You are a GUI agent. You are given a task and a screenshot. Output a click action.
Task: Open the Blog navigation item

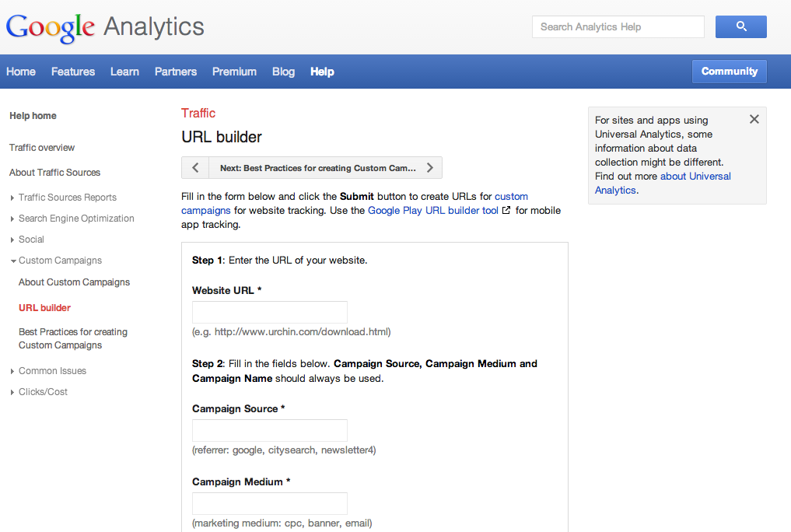click(x=283, y=72)
